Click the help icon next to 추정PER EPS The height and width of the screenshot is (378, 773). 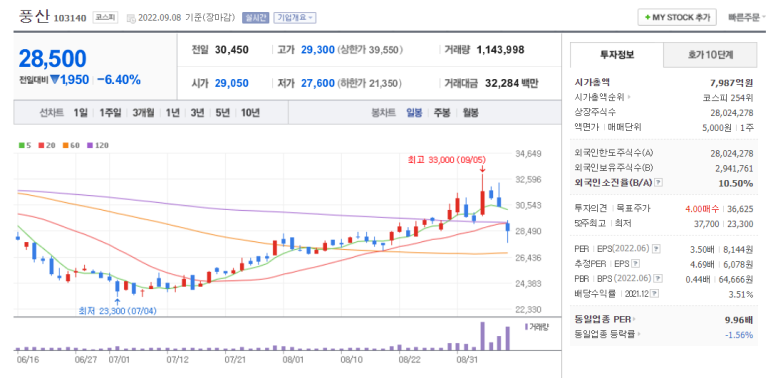tap(636, 264)
